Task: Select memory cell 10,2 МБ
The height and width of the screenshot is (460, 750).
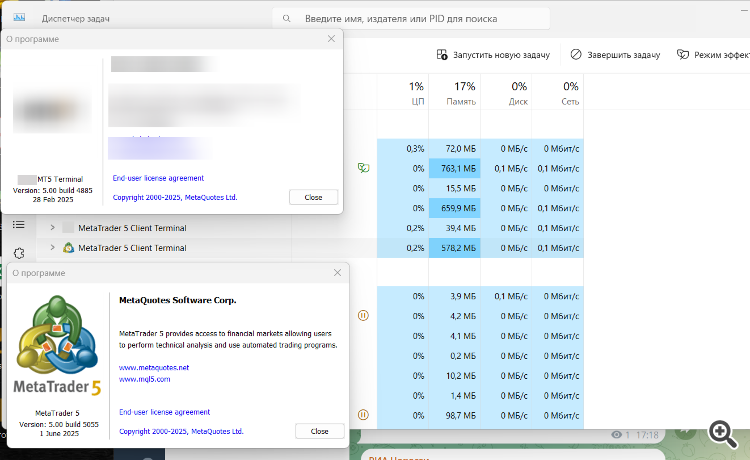Action: 454,376
